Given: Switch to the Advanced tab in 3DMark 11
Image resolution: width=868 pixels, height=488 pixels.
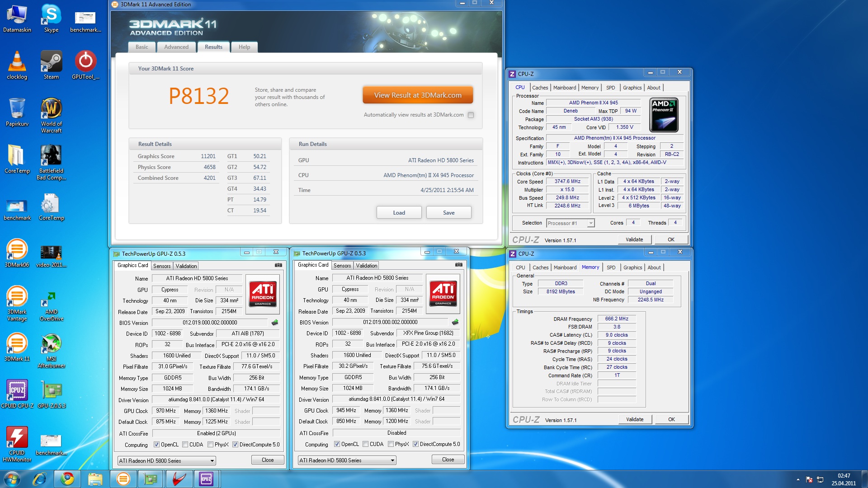Looking at the screenshot, I should click(176, 47).
